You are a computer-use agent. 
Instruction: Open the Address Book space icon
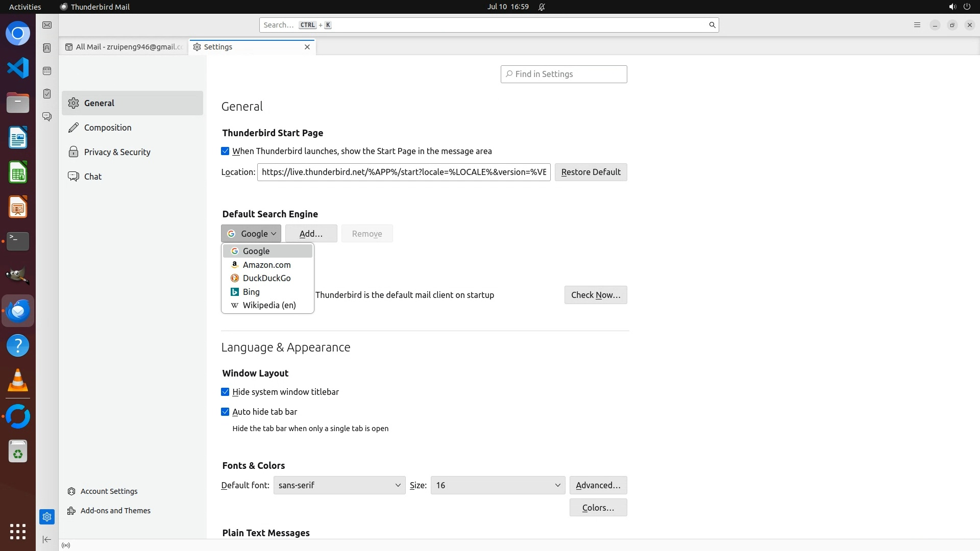pos(47,48)
